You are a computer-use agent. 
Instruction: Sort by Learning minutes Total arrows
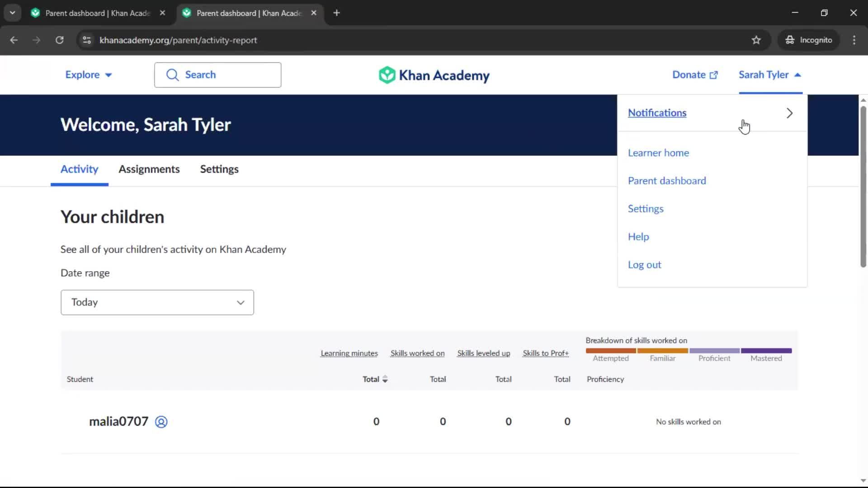[385, 379]
